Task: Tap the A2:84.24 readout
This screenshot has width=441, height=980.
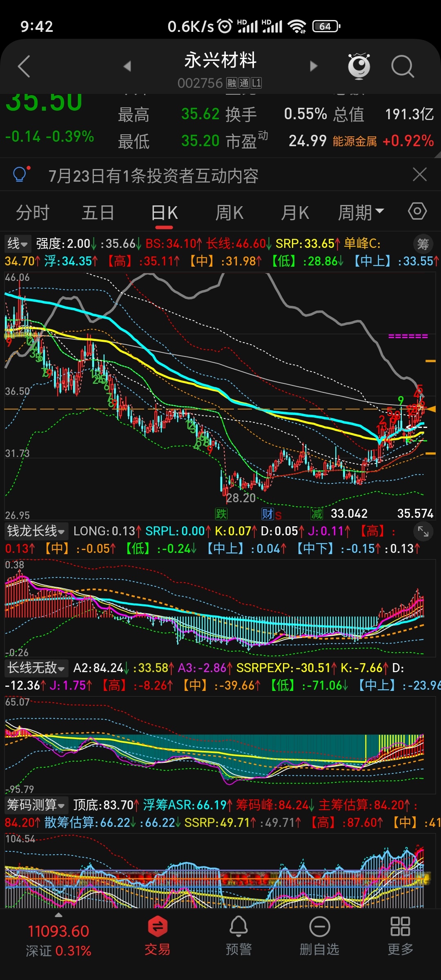Action: click(101, 668)
